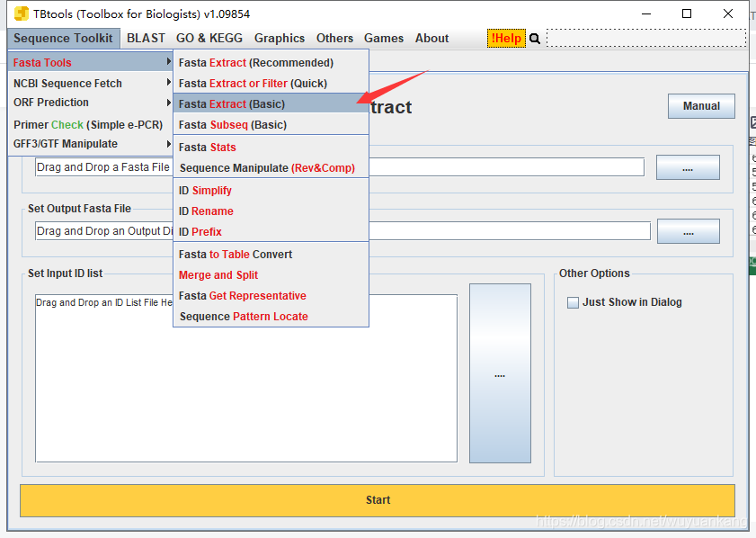Viewport: 756px width, 538px height.
Task: Select ID Prefix entry
Action: point(271,231)
